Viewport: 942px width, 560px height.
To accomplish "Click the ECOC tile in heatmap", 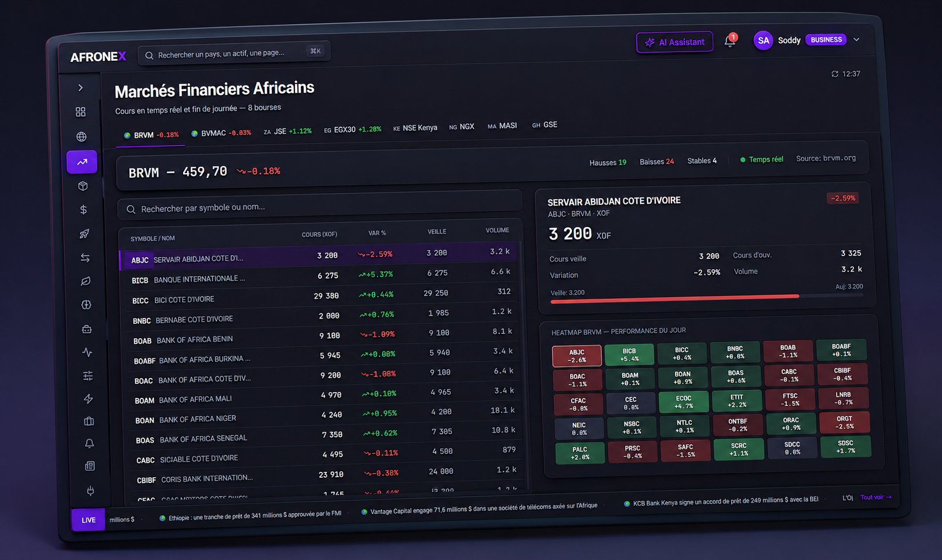I will 684,402.
